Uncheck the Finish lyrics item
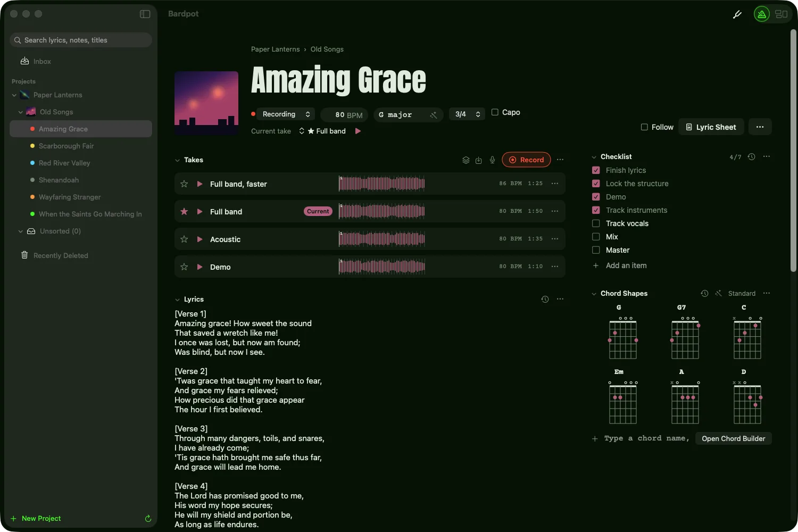The image size is (798, 532). [x=596, y=170]
